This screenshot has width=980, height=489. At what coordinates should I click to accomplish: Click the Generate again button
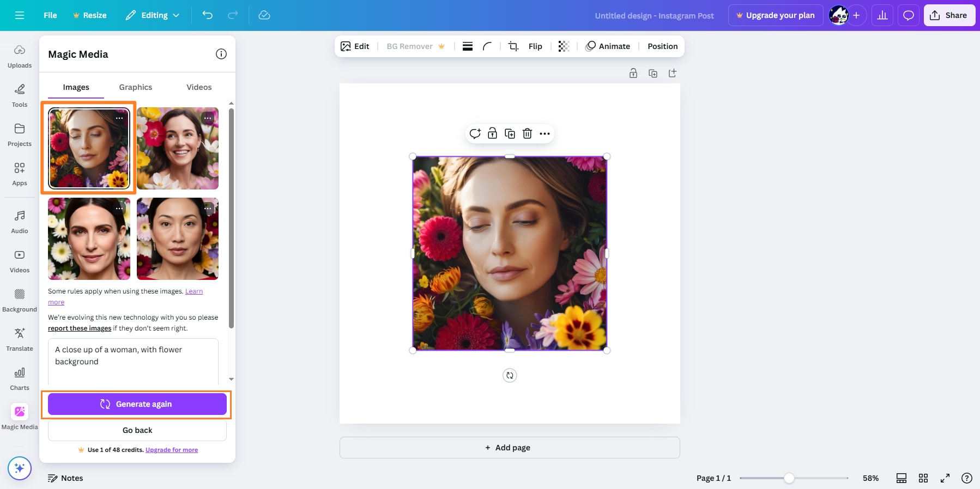pyautogui.click(x=137, y=404)
